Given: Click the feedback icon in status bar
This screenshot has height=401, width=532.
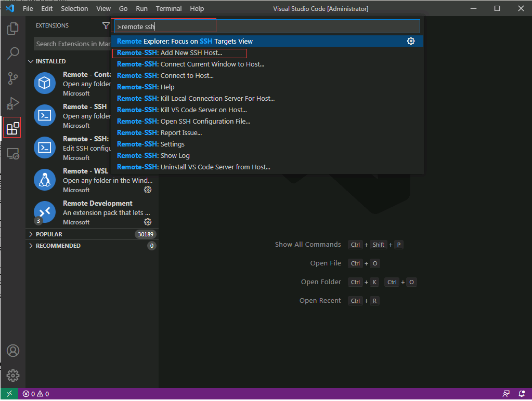Looking at the screenshot, I should tap(506, 394).
